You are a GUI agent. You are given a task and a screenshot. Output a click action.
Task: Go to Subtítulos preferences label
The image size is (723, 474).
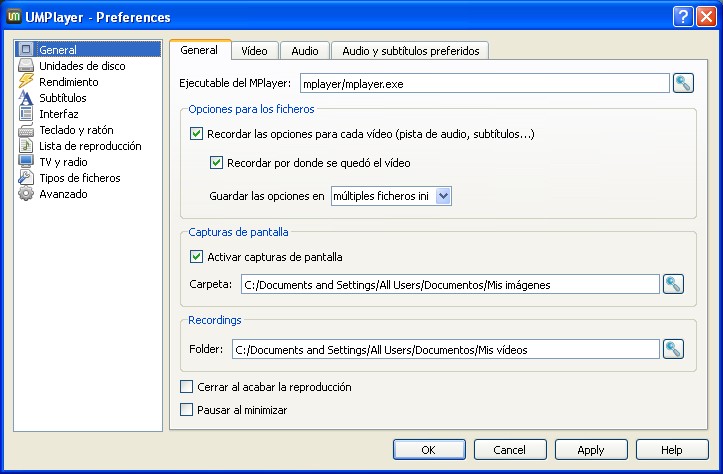point(63,98)
